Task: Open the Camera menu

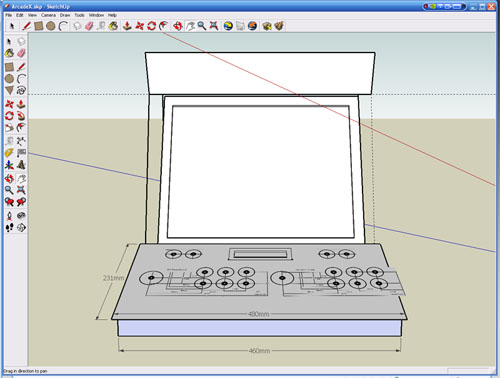Action: tap(48, 15)
